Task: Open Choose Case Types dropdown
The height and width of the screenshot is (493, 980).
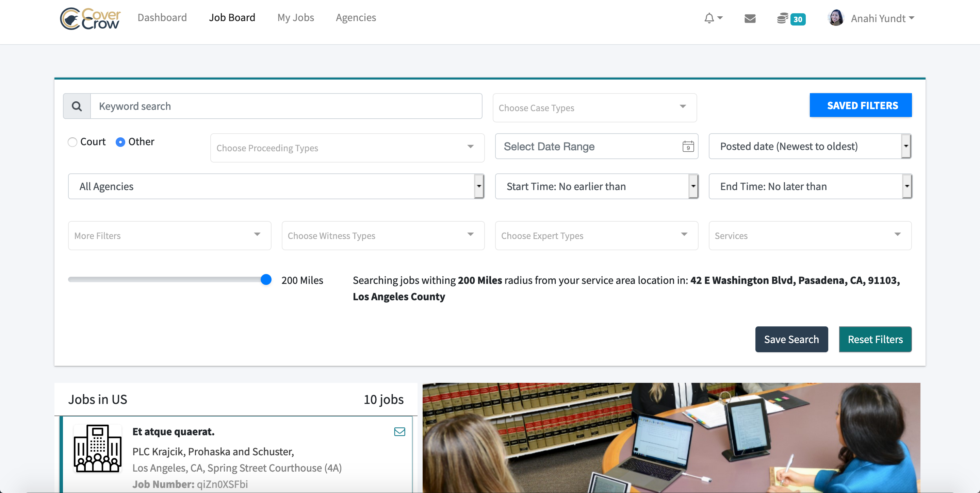Action: (594, 108)
